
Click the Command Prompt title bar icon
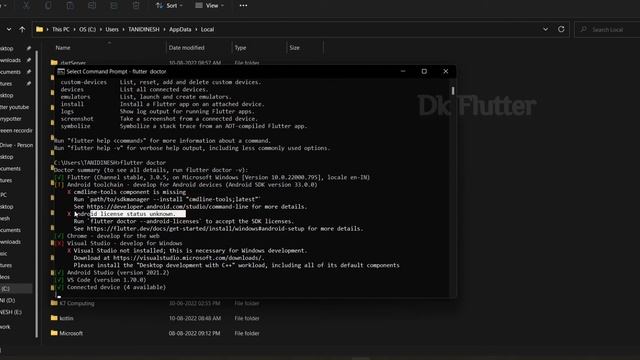click(61, 71)
